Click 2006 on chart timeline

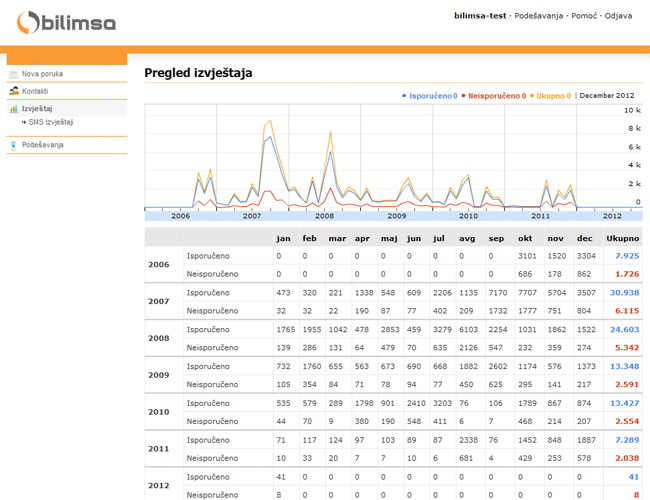(180, 216)
